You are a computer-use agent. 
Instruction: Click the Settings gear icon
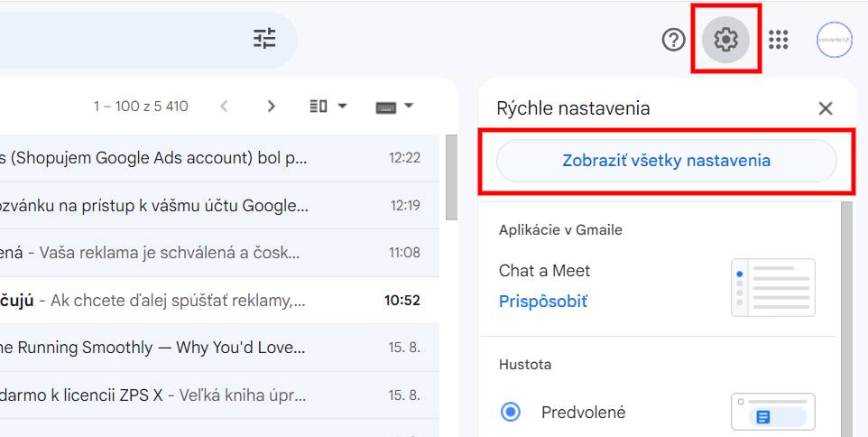coord(725,40)
